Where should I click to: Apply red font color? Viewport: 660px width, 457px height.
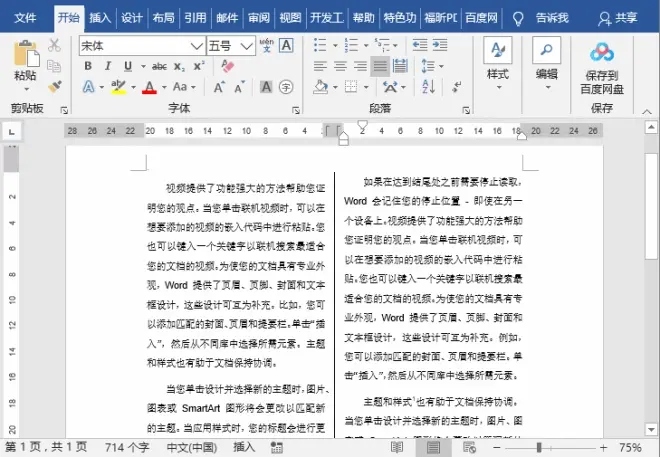pyautogui.click(x=149, y=87)
